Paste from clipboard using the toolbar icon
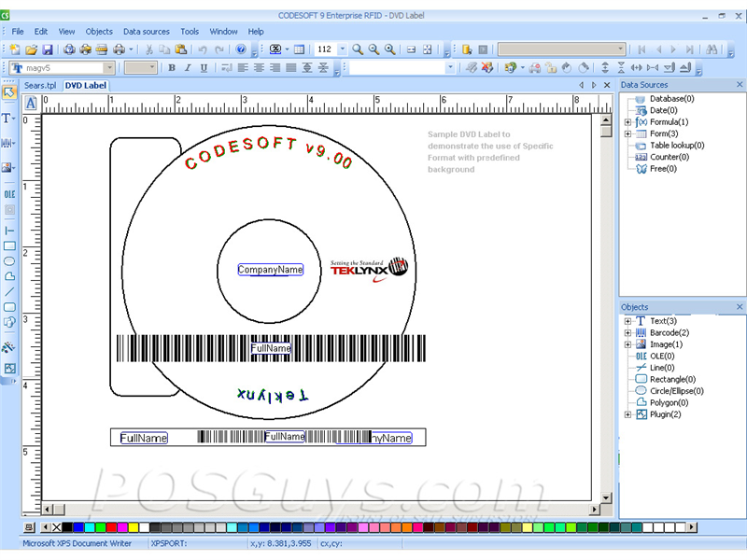Image resolution: width=747 pixels, height=560 pixels. pyautogui.click(x=180, y=49)
